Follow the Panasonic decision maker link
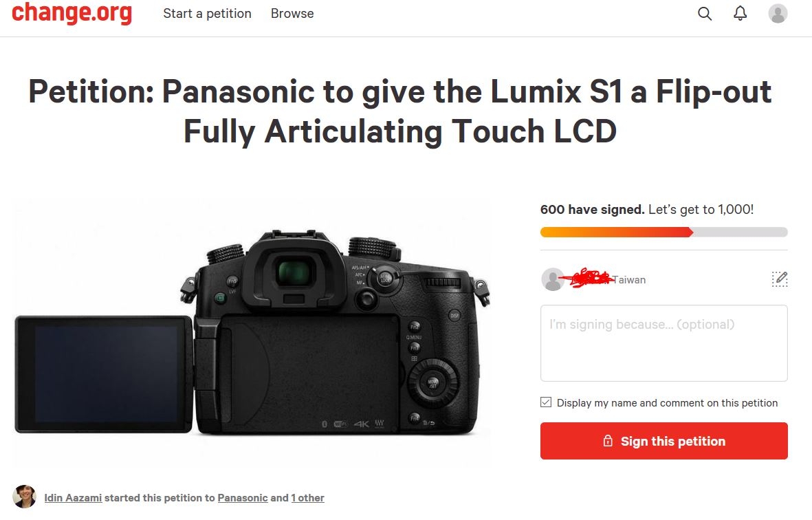 coord(242,498)
